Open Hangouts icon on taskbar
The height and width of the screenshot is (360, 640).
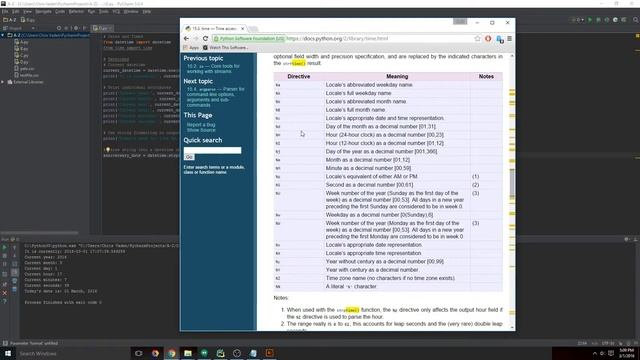[x=204, y=353]
